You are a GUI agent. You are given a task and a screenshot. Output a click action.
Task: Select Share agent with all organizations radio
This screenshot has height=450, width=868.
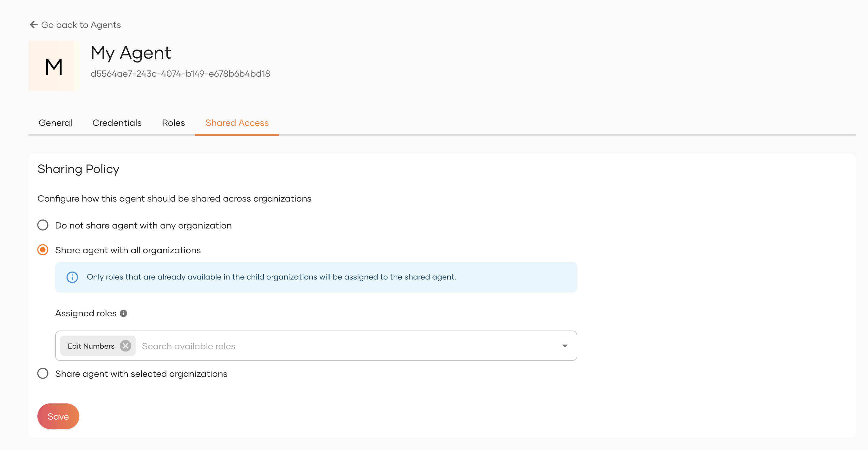pyautogui.click(x=43, y=250)
